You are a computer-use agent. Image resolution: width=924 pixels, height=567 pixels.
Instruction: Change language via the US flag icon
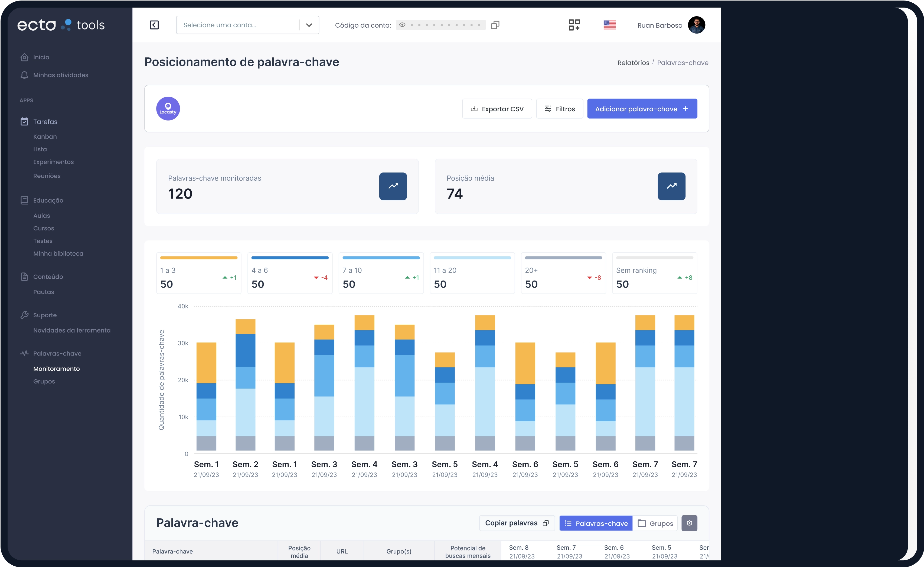point(609,25)
